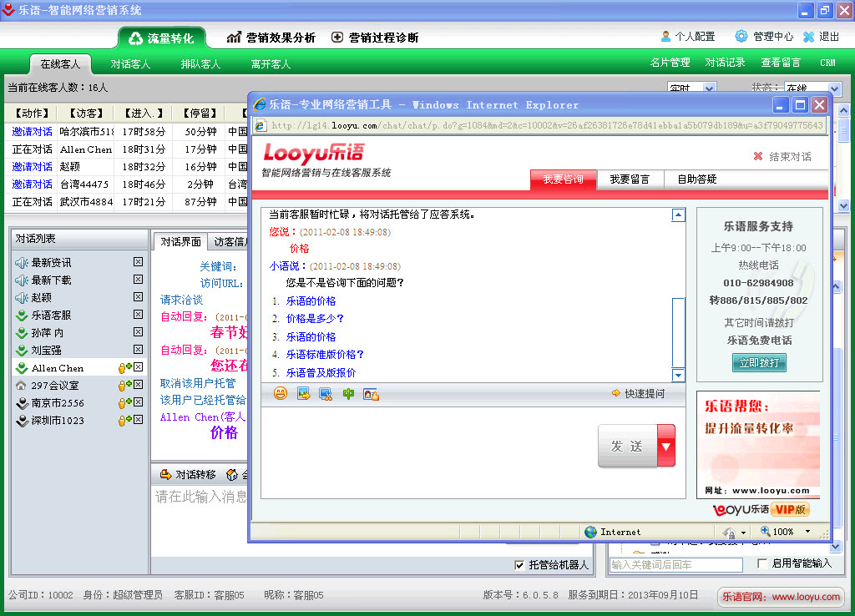Click 结束对话 to end the conversation
This screenshot has width=855, height=616.
(782, 156)
